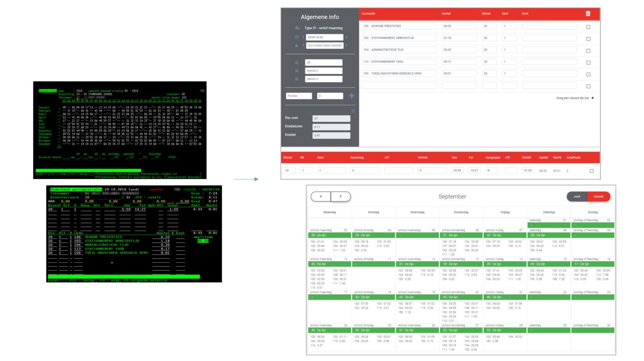Click the bus icon beside Dienst 3

click(297, 79)
